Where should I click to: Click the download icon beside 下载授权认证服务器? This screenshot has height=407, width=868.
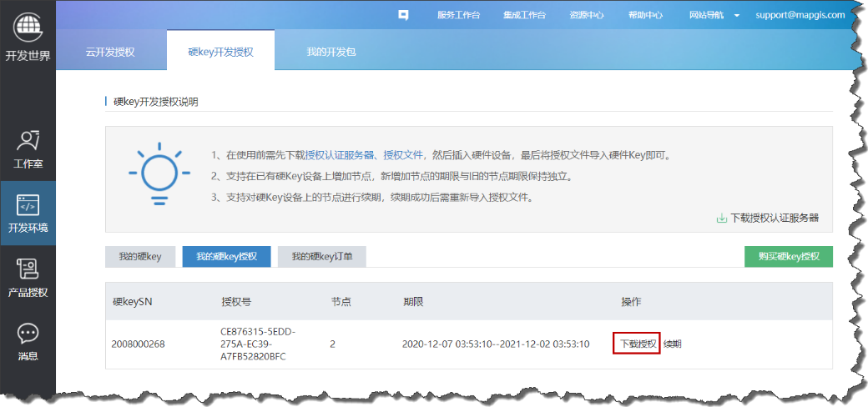pyautogui.click(x=721, y=219)
